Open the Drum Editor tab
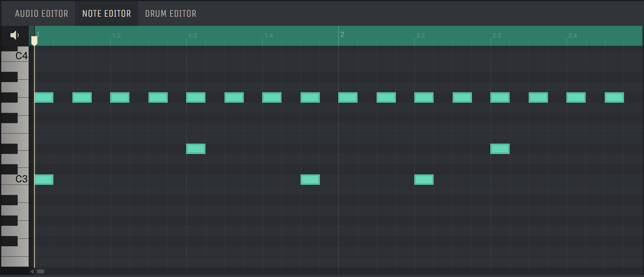This screenshot has height=277, width=644. (171, 13)
